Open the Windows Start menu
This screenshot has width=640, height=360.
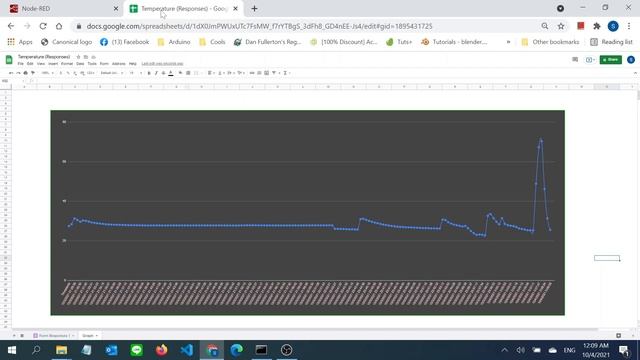[11, 350]
